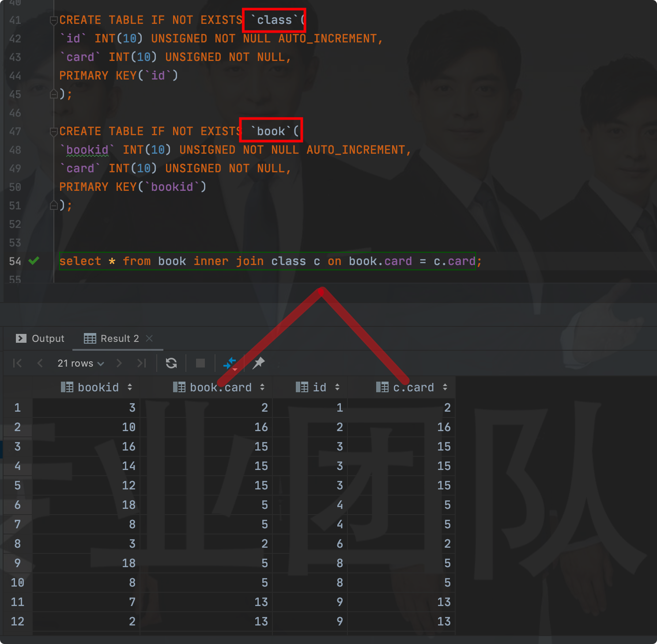This screenshot has height=644, width=657.
Task: Jump to the first page of results
Action: 17,363
